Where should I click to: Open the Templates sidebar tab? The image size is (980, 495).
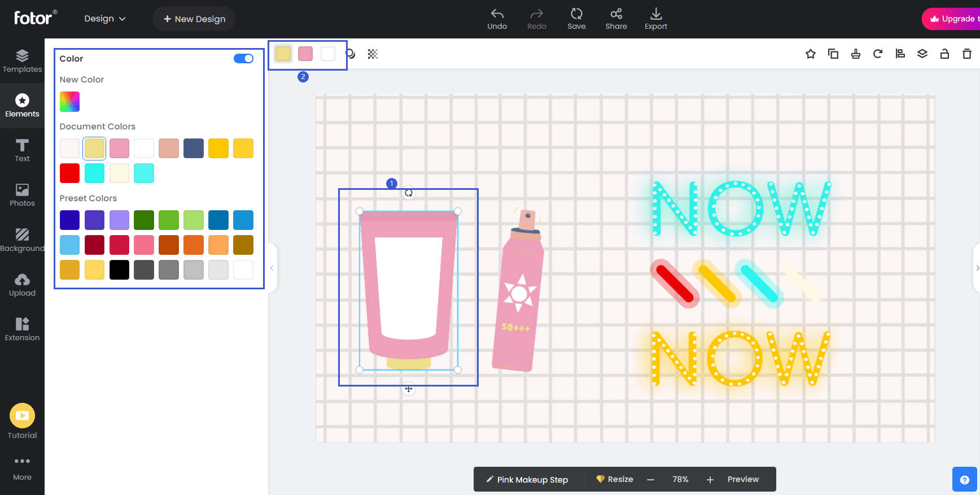(x=22, y=61)
